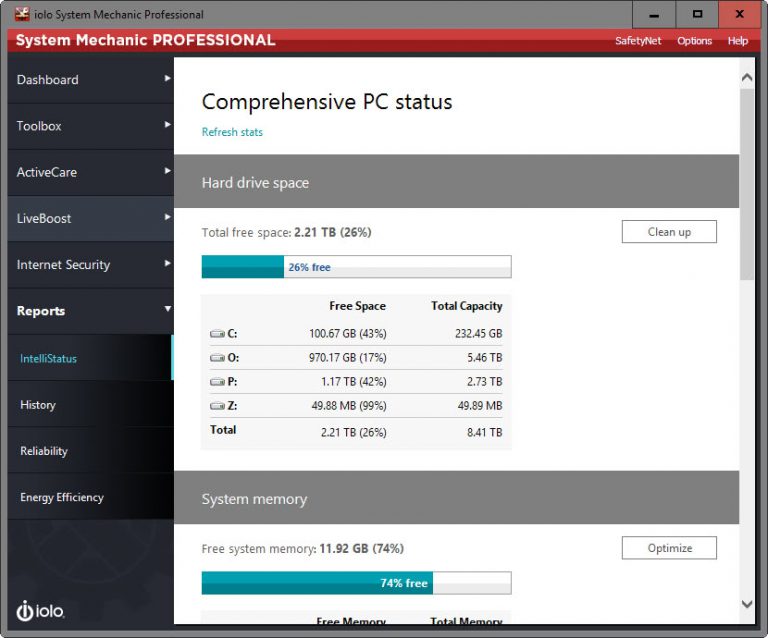Open the Energy Efficiency report
Image resolution: width=768 pixels, height=638 pixels.
(91, 497)
